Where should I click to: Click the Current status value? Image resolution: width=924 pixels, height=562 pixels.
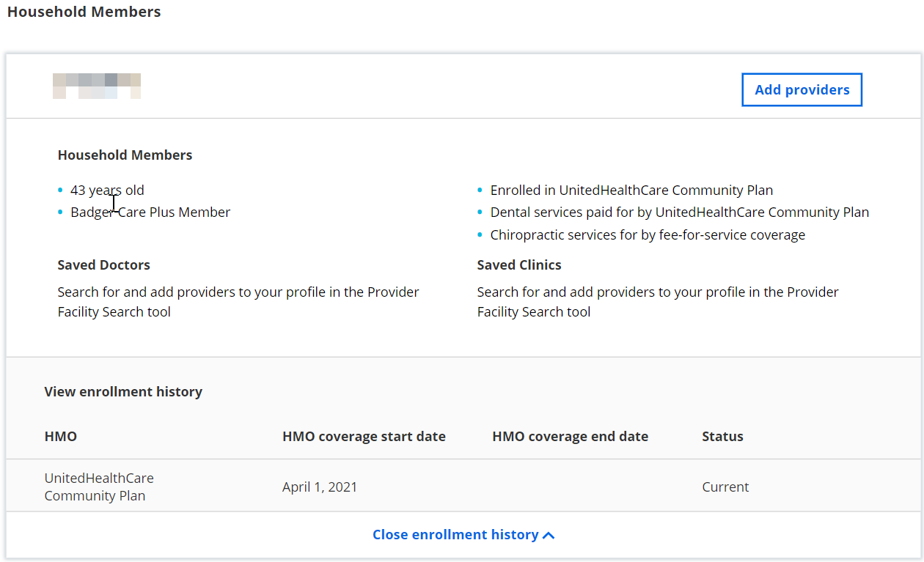(725, 487)
